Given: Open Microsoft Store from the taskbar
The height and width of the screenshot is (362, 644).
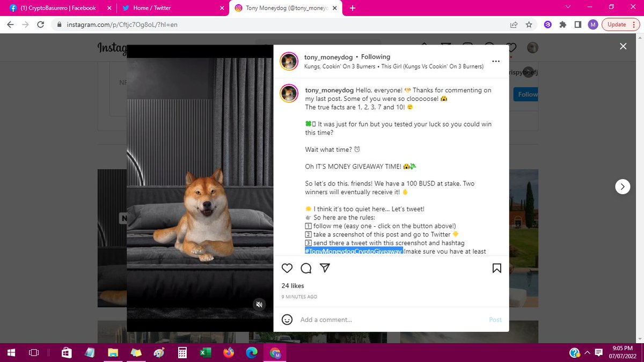Looking at the screenshot, I should point(67,353).
